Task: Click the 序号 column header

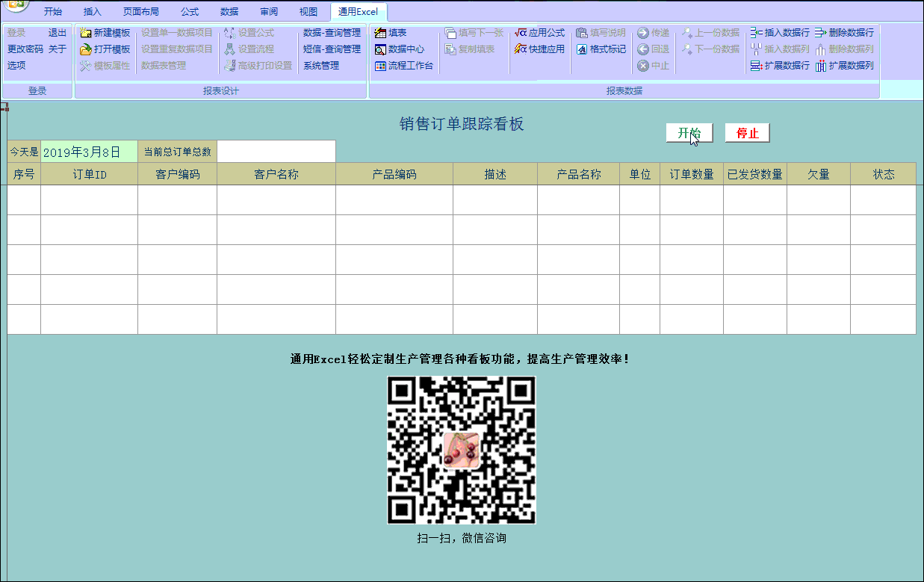Action: pyautogui.click(x=24, y=174)
